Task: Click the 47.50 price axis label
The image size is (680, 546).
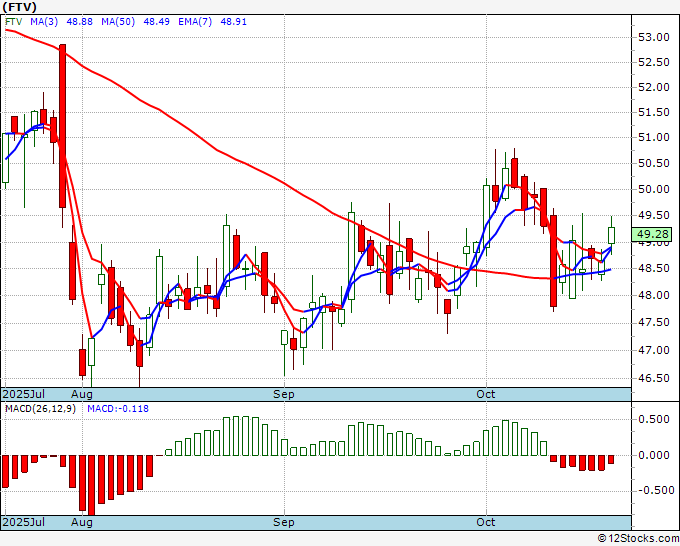Action: [x=654, y=323]
